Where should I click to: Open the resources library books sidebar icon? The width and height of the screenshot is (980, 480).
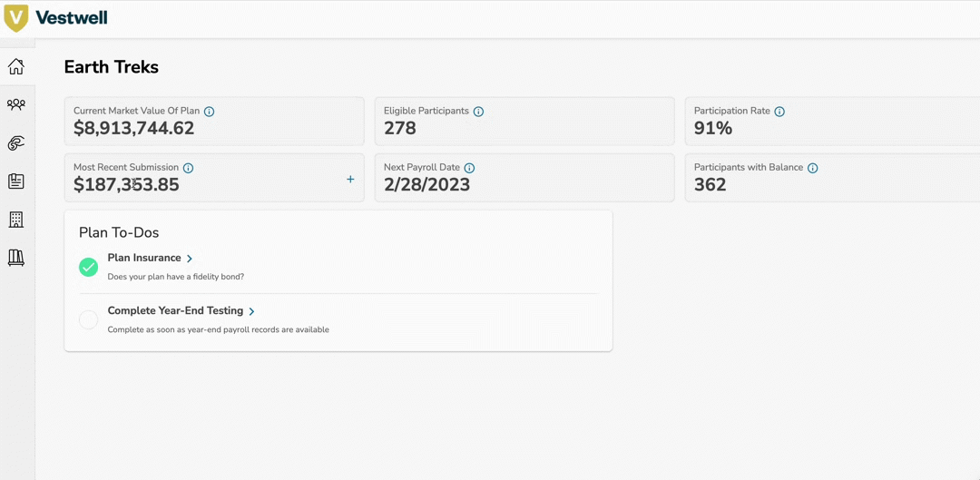16,258
